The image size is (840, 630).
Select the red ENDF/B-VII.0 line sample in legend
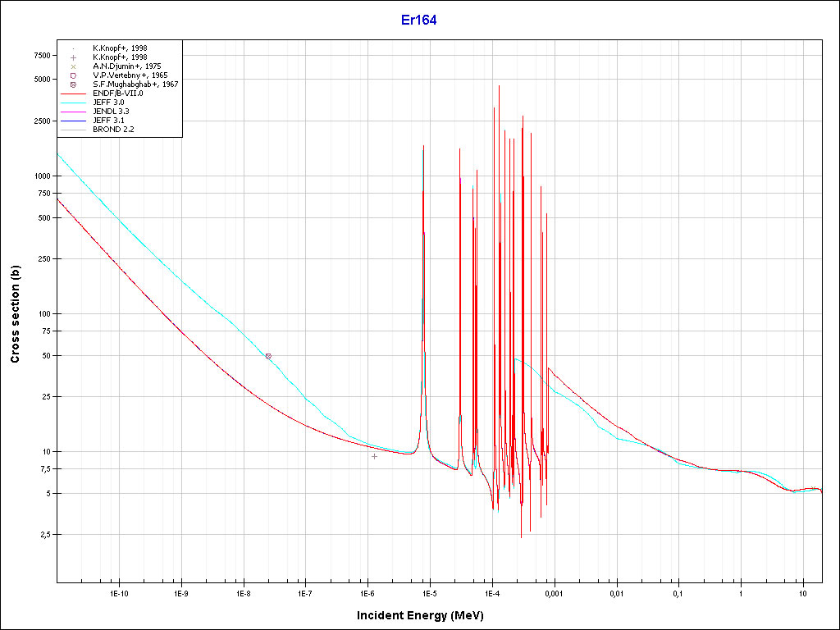(x=74, y=94)
